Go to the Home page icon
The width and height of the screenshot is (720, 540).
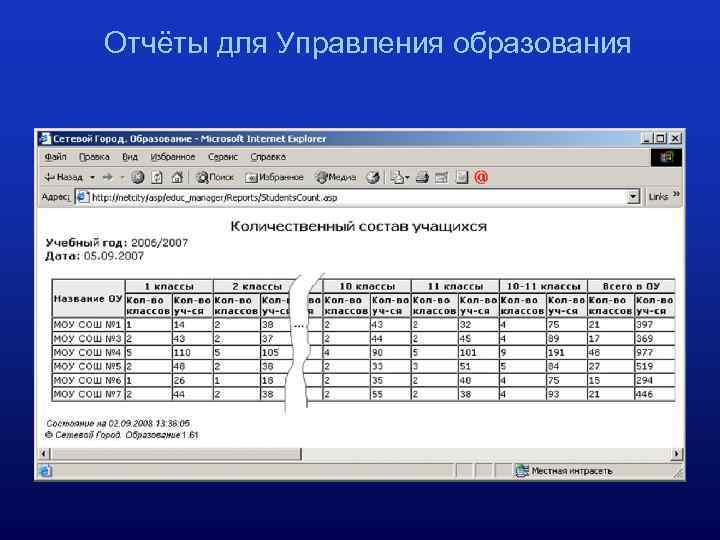[177, 177]
